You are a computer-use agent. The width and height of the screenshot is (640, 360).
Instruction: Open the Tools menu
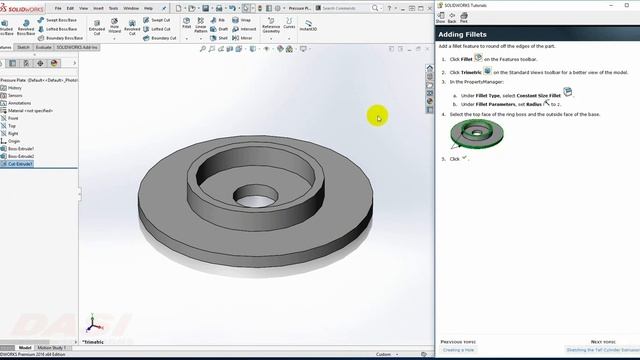pos(113,8)
